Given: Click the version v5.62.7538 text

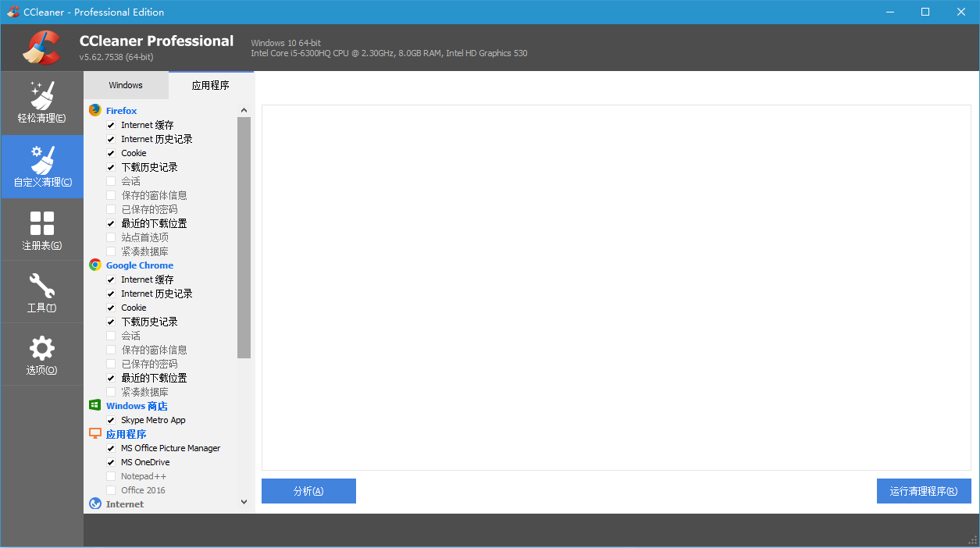Looking at the screenshot, I should pyautogui.click(x=116, y=57).
